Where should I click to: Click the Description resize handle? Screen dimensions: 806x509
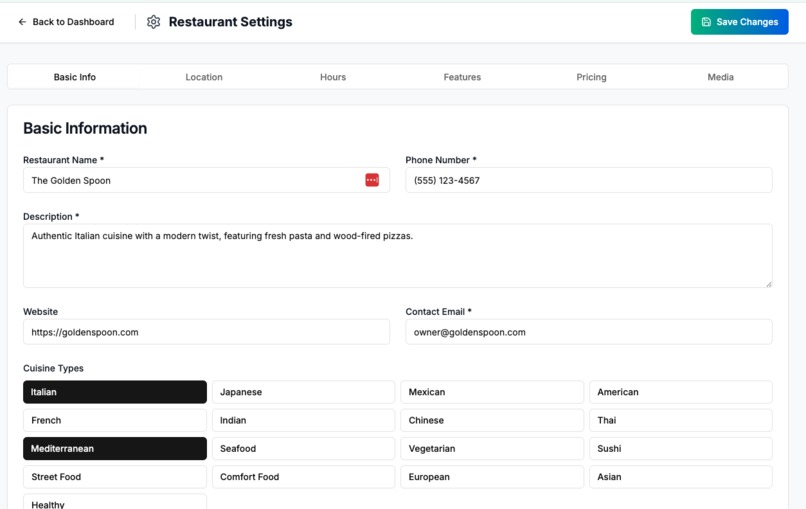[768, 284]
